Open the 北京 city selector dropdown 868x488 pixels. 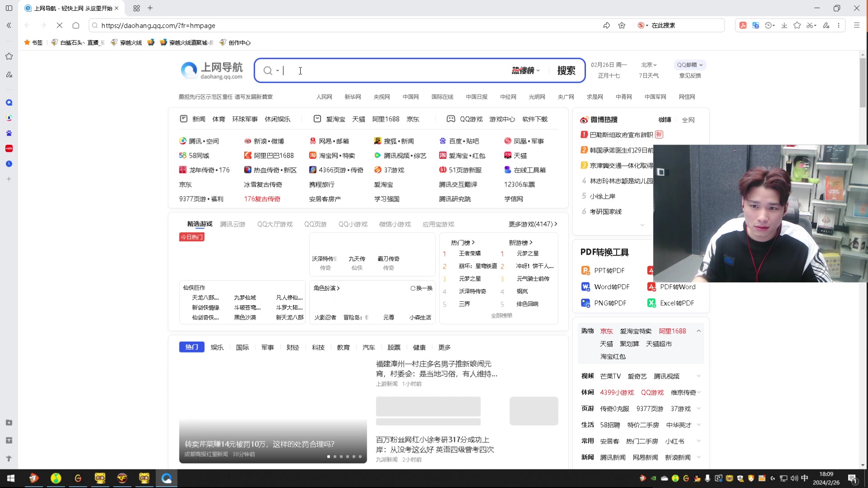coord(649,65)
